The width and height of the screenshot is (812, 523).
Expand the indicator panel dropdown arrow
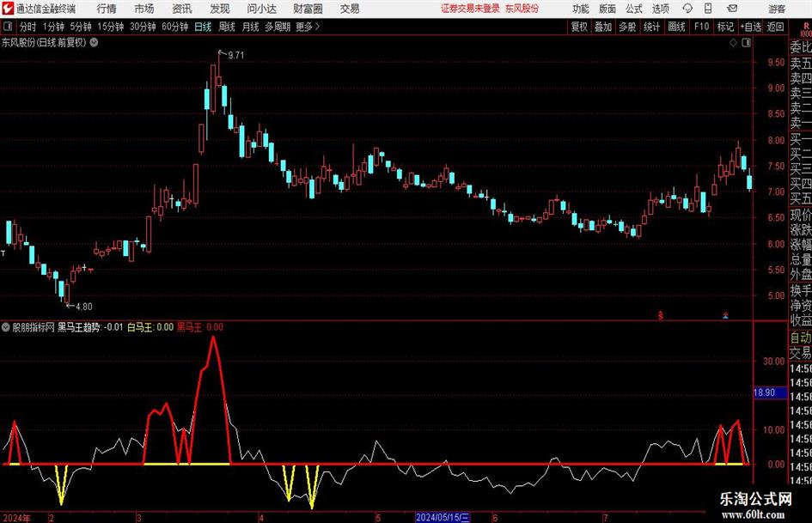click(x=6, y=327)
